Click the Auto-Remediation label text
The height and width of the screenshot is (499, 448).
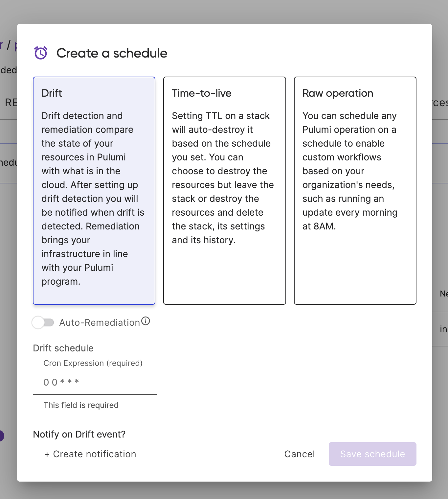(100, 322)
